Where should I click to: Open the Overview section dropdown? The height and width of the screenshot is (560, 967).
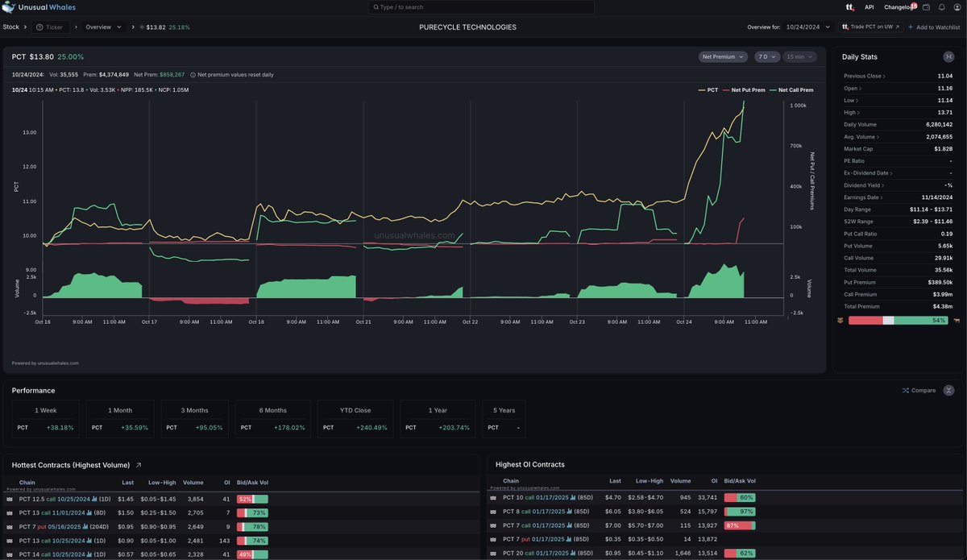click(x=103, y=27)
